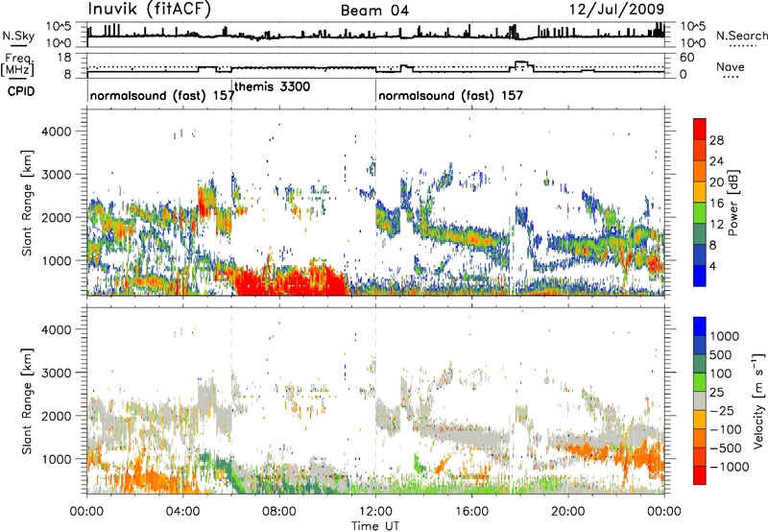768x532 pixels.
Task: Click the date '12/Jul/2009'
Action: (x=616, y=10)
